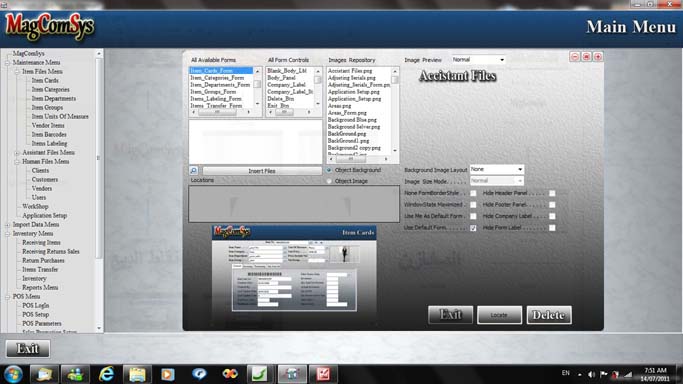This screenshot has width=683, height=384.
Task: Click the Images Repository horizontal scrollbar
Action: (x=358, y=159)
